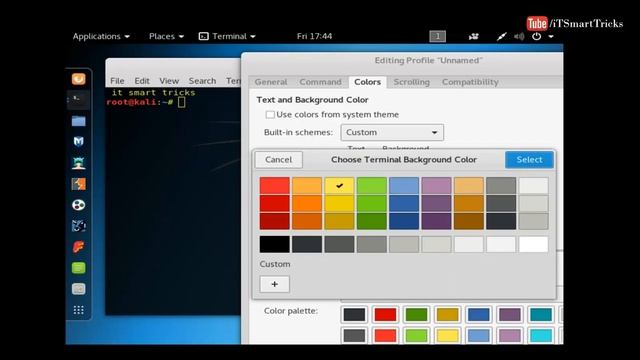
Task: Pick the darkest purple swatch
Action: (436, 221)
